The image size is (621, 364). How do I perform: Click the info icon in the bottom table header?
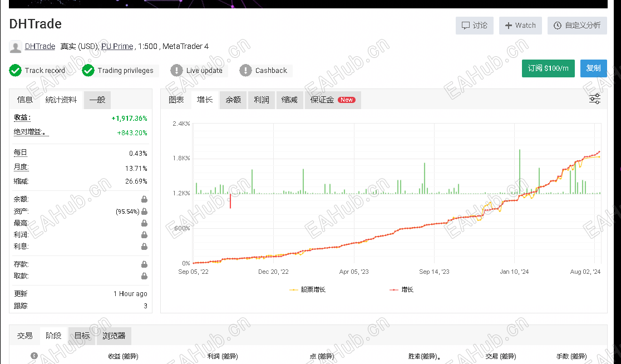click(x=34, y=356)
